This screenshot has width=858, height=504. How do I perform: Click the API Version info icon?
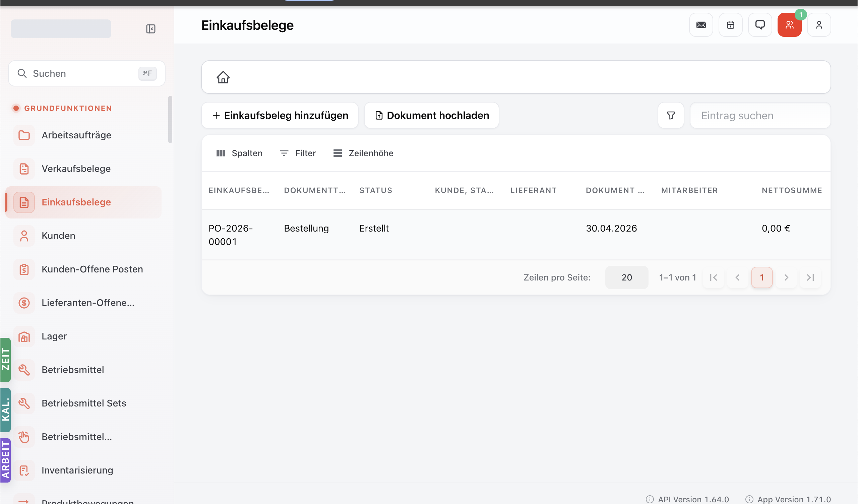click(650, 499)
